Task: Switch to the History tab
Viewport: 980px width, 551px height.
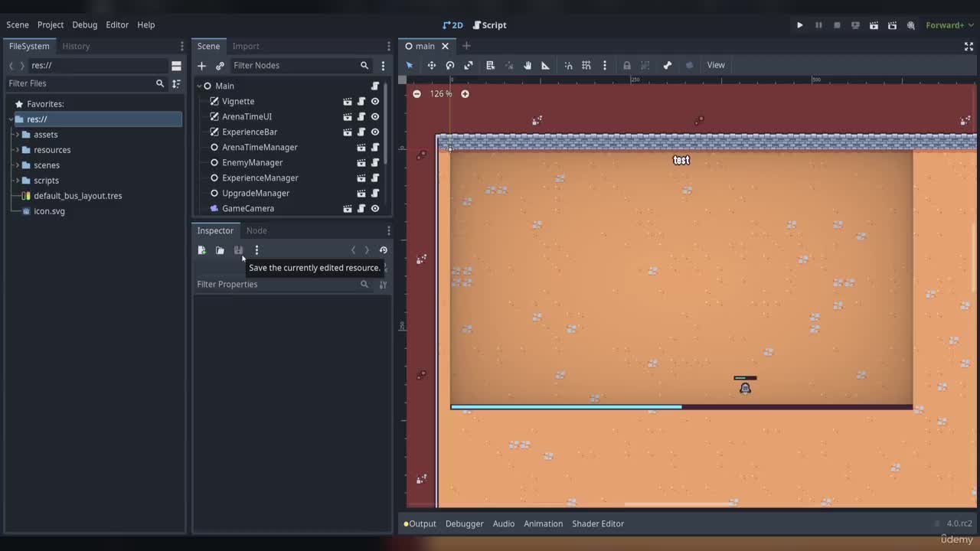Action: 76,46
